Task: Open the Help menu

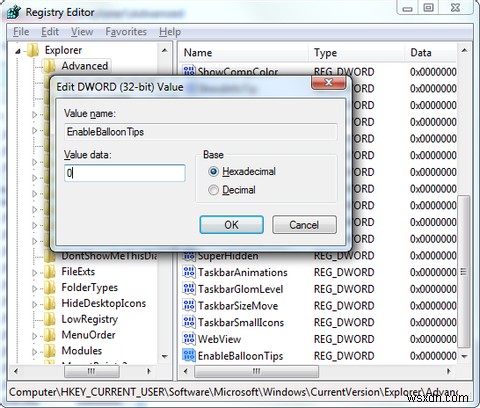Action: [170, 32]
